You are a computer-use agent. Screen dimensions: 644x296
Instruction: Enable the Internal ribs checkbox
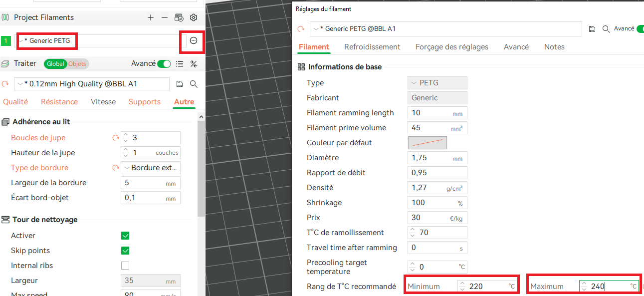click(125, 266)
